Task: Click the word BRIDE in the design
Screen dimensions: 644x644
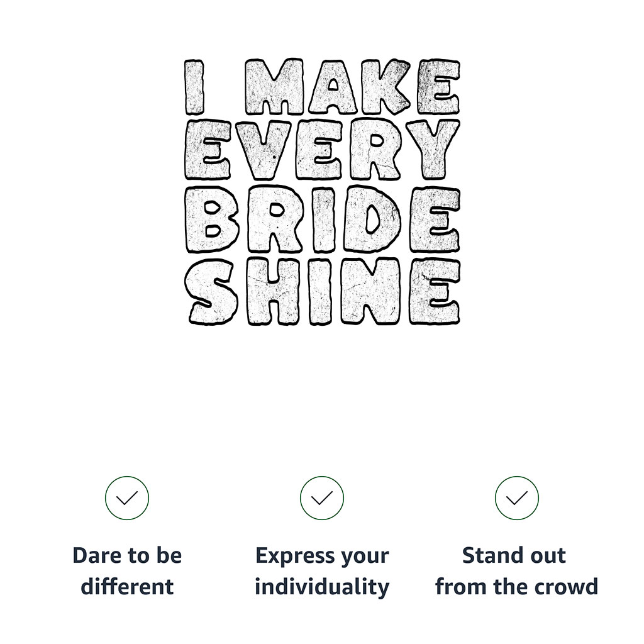Action: click(322, 220)
